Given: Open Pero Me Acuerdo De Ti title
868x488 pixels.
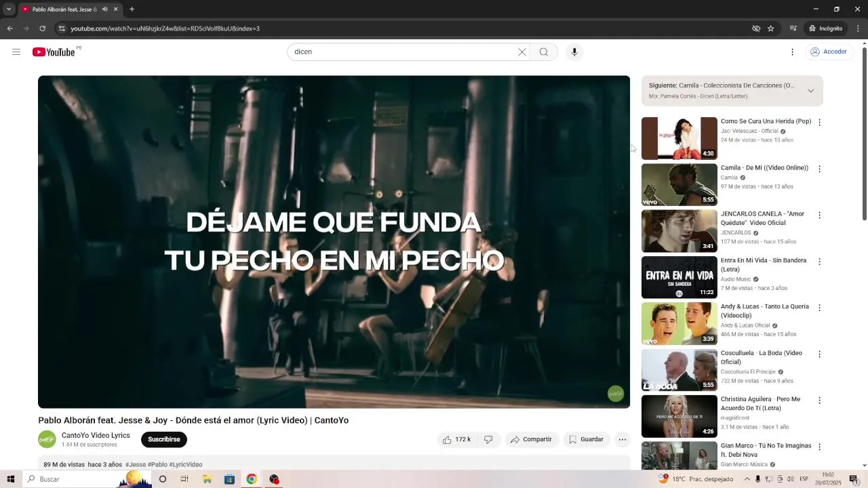Looking at the screenshot, I should click(x=760, y=403).
